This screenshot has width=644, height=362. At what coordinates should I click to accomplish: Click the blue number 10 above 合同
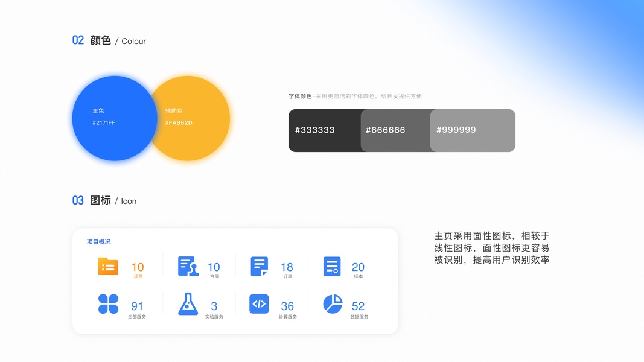click(214, 267)
